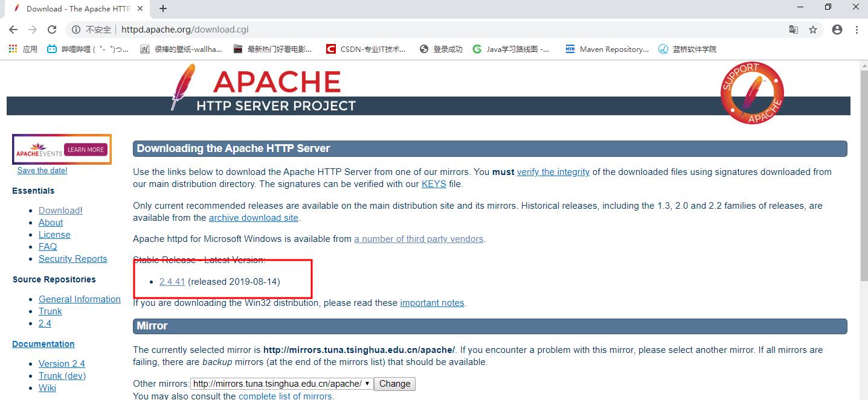This screenshot has height=400, width=868.
Task: Open the wallhaven wallpaper bookmark
Action: click(181, 49)
